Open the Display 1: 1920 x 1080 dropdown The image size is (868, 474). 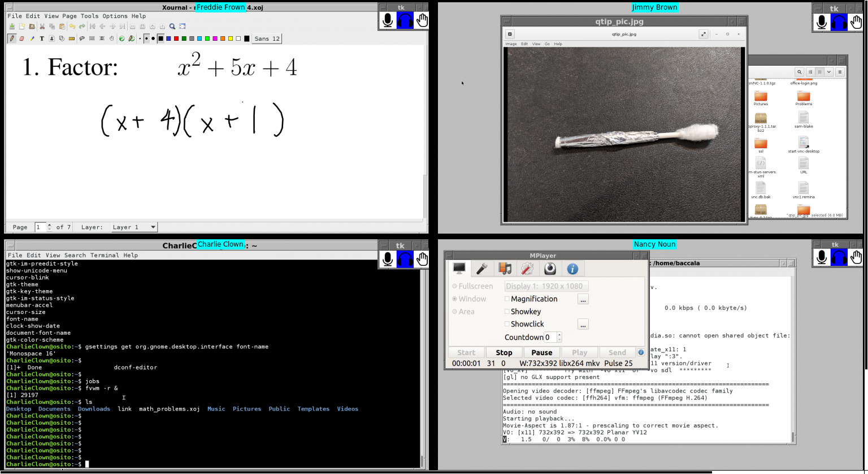pyautogui.click(x=546, y=286)
